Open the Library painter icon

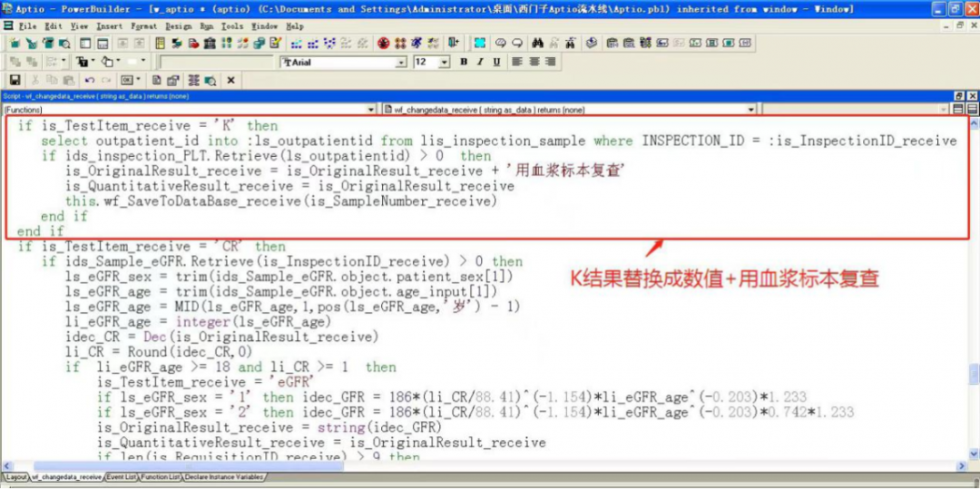[210, 43]
